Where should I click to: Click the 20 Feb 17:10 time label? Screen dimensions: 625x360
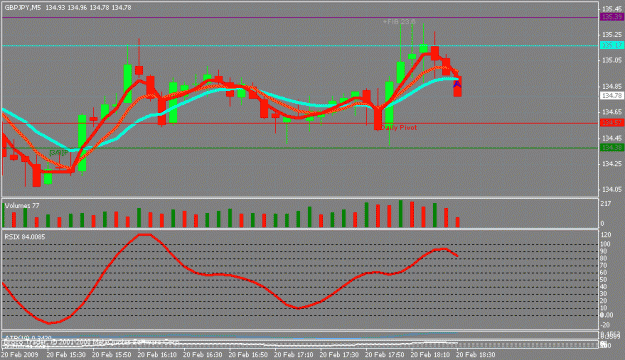[x=293, y=354]
